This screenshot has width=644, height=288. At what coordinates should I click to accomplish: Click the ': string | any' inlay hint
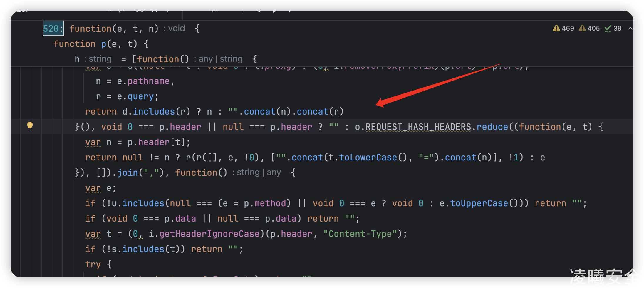tap(256, 173)
